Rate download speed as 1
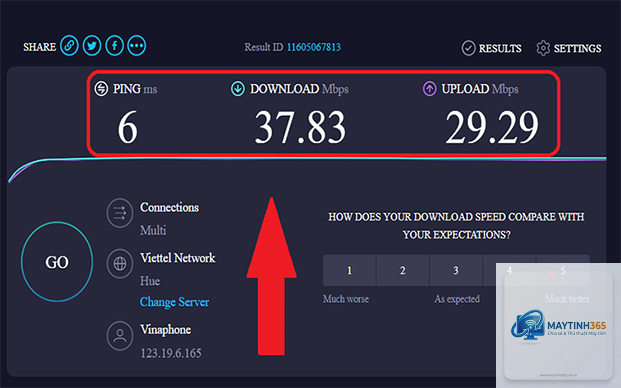 pos(349,270)
